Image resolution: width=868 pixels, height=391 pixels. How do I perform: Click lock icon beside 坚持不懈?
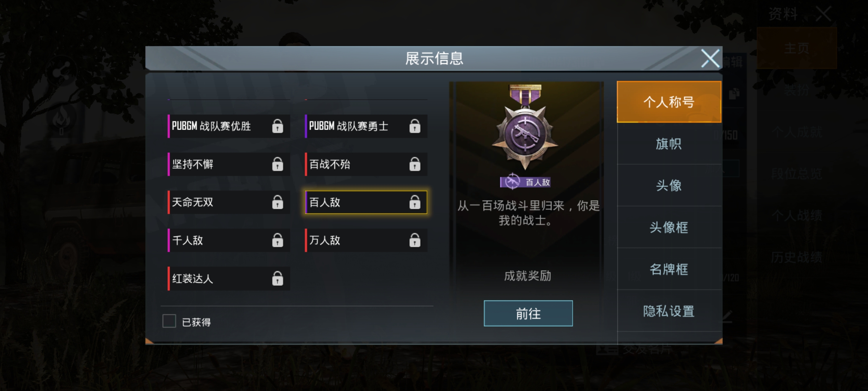pyautogui.click(x=277, y=164)
